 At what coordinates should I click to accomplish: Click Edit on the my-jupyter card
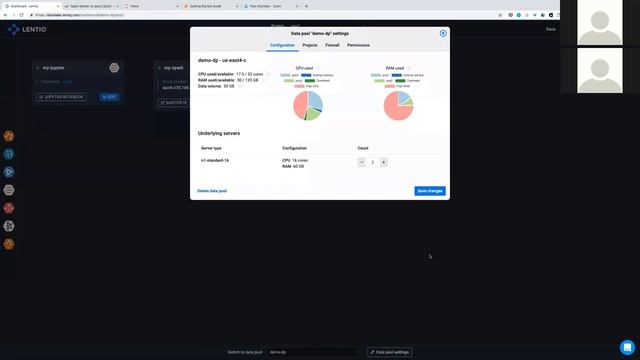point(109,97)
